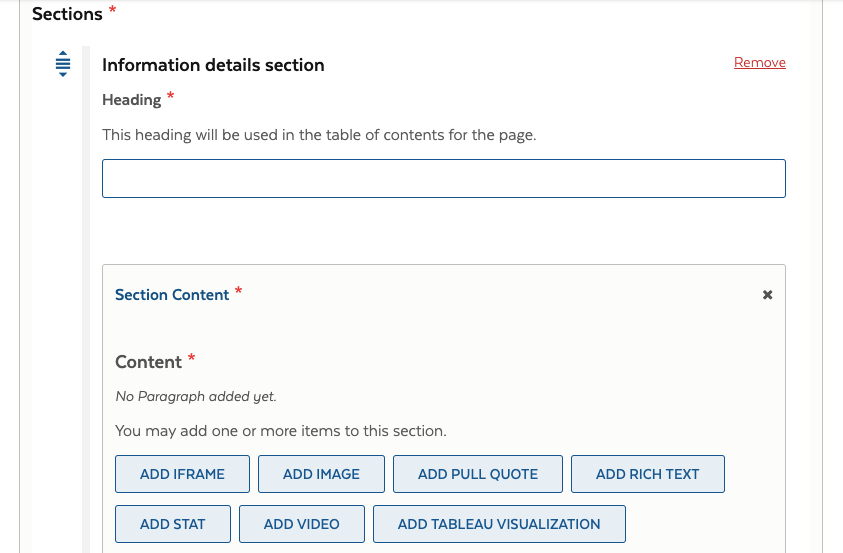The width and height of the screenshot is (843, 553).
Task: Click the Sections label
Action: tap(67, 14)
